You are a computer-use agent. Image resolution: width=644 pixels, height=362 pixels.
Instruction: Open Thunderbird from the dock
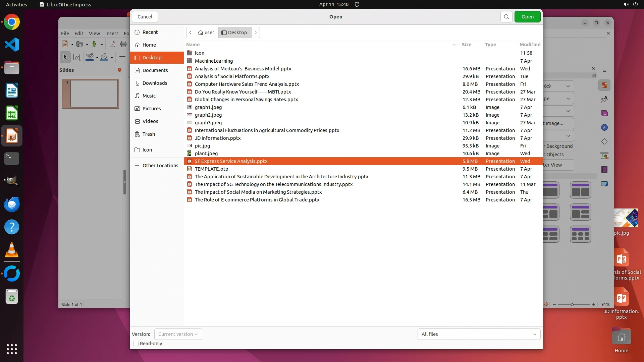12,204
